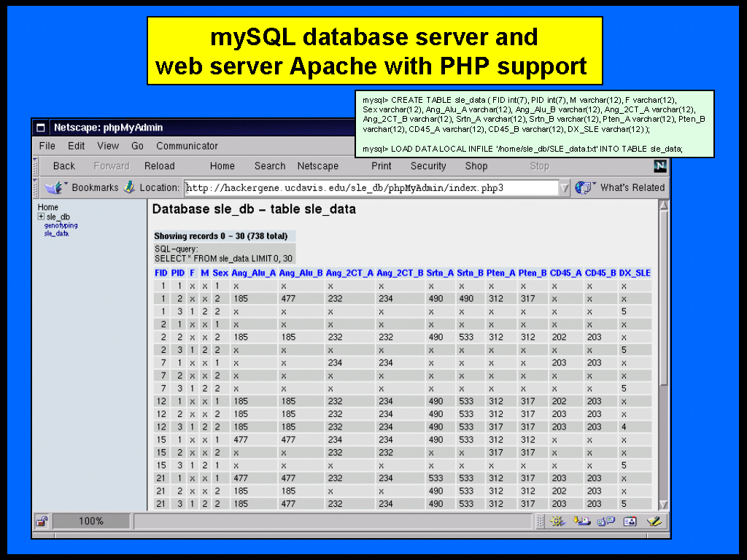Click the security padlock icon in status bar
The image size is (747, 560).
(42, 521)
